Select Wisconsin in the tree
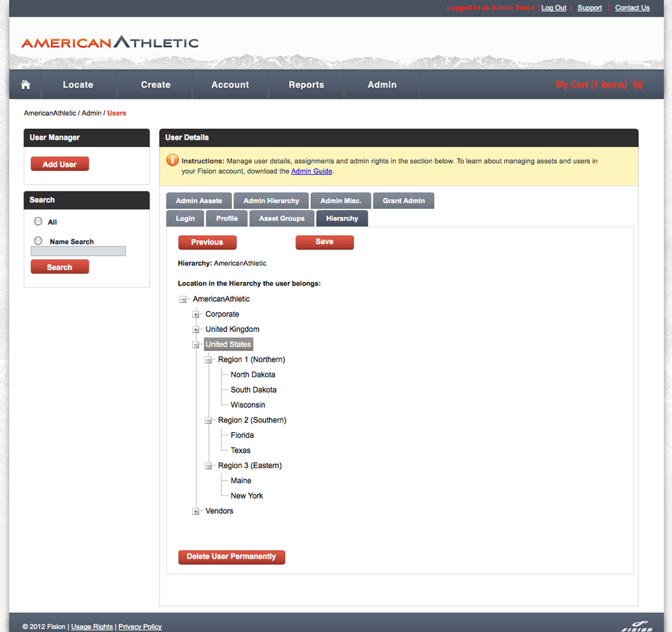 tap(248, 405)
